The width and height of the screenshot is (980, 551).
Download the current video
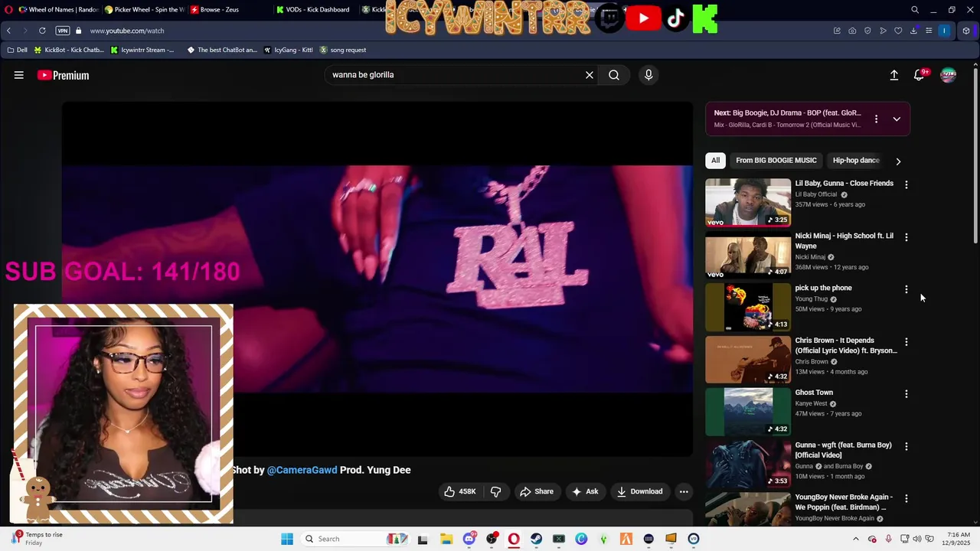click(639, 491)
